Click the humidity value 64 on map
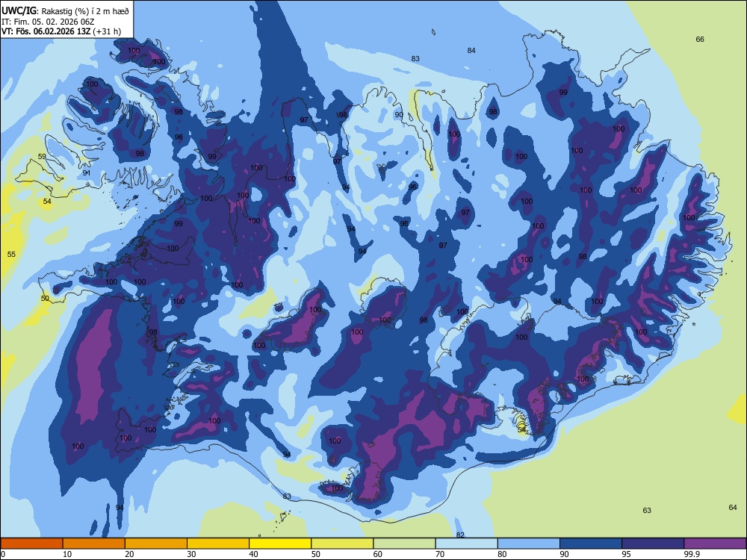This screenshot has height=560, width=747. (733, 507)
